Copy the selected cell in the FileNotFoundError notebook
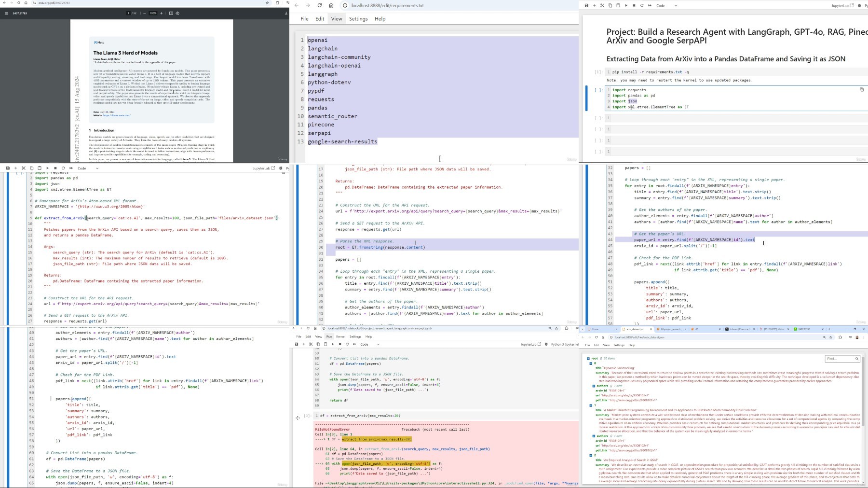The image size is (868, 488). click(x=318, y=344)
